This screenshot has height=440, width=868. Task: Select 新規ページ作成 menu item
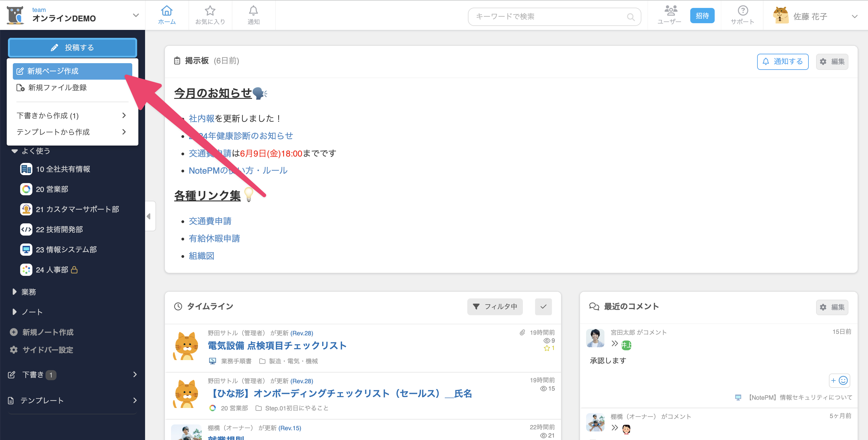pyautogui.click(x=72, y=71)
